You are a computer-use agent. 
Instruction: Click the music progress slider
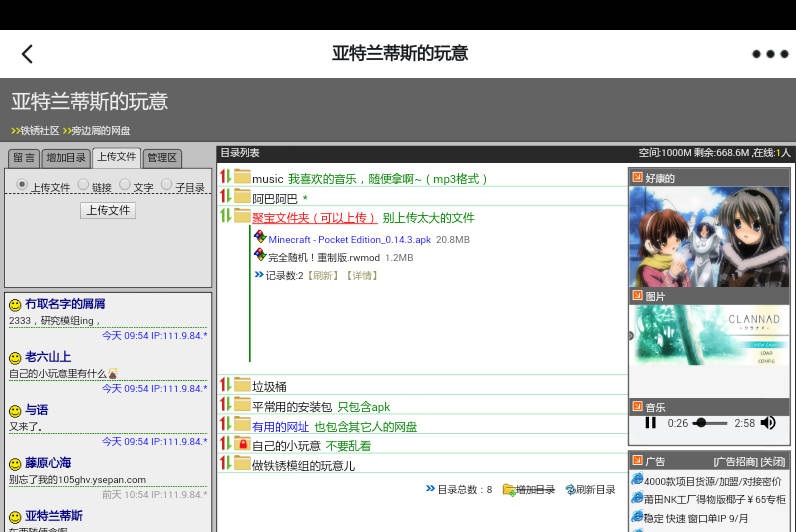pyautogui.click(x=710, y=423)
